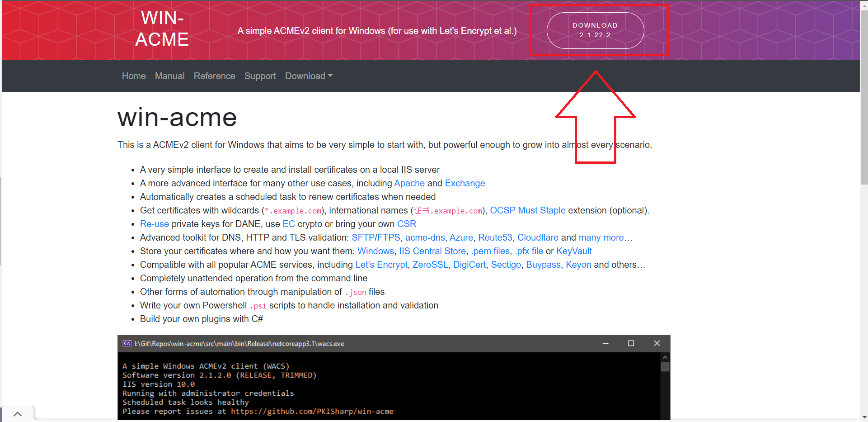This screenshot has width=868, height=422.
Task: Click the Download 2.1.22.2 button
Action: coord(595,30)
